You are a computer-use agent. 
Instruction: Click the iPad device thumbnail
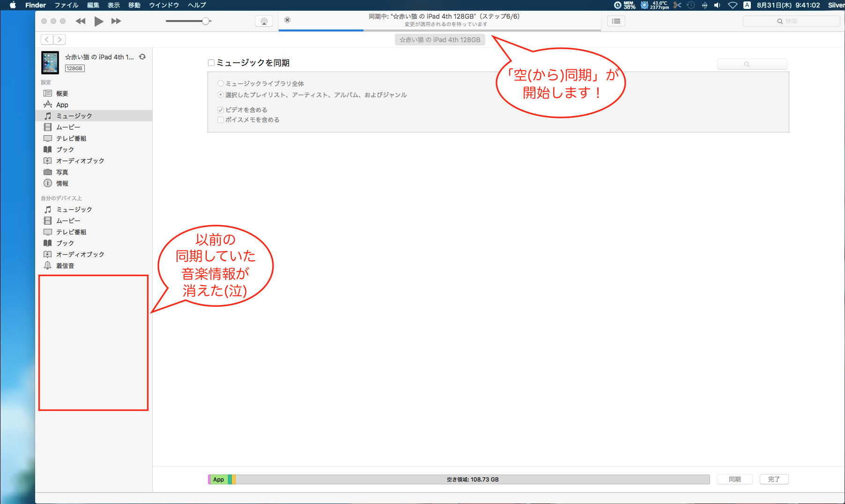point(50,63)
